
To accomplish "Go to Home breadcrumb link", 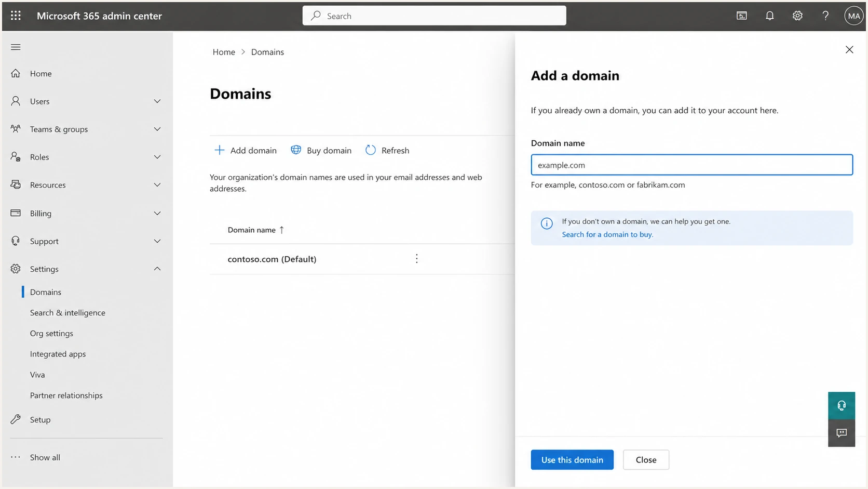I will pyautogui.click(x=224, y=52).
